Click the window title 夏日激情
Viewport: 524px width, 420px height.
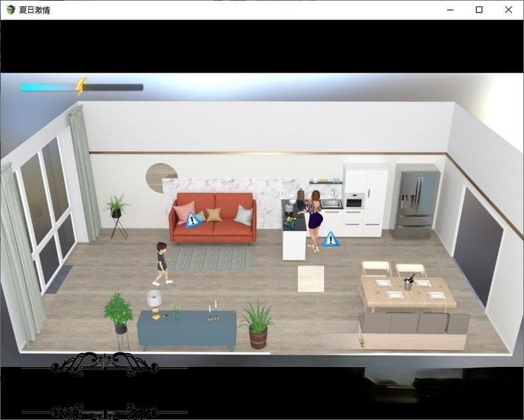click(x=35, y=10)
